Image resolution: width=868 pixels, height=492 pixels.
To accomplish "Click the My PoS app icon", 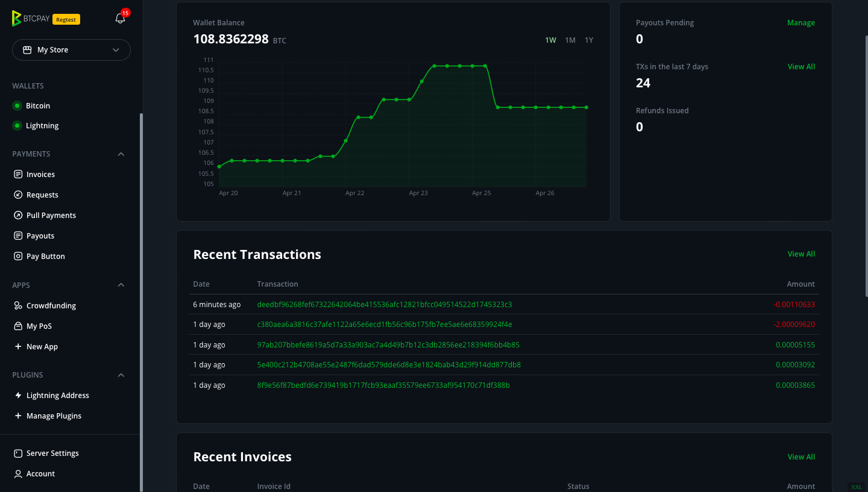I will coord(18,326).
